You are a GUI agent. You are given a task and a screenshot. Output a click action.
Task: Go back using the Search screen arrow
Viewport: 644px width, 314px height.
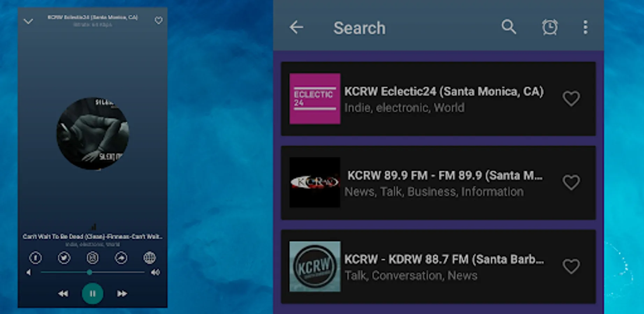click(296, 27)
